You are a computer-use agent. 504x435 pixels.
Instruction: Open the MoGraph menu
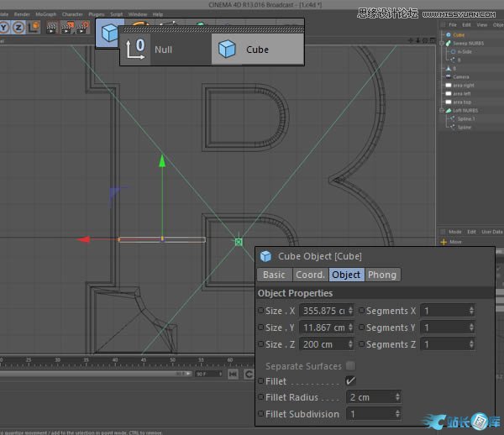pyautogui.click(x=45, y=14)
